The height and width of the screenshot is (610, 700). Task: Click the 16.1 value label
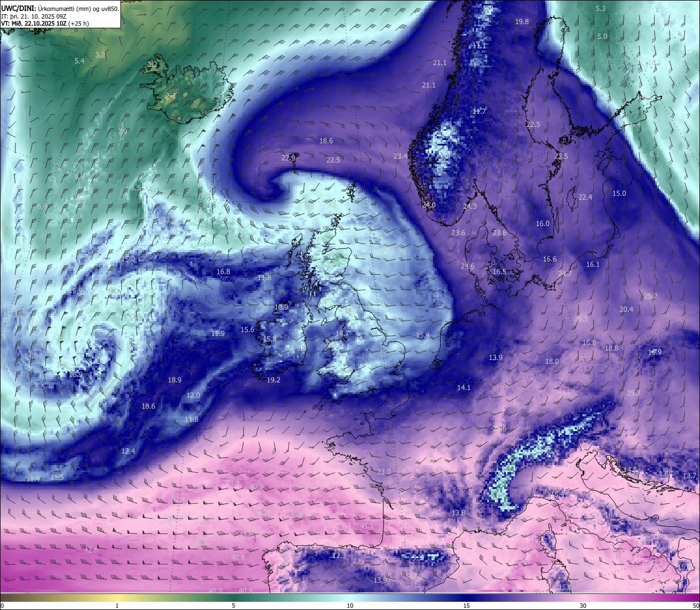593,264
